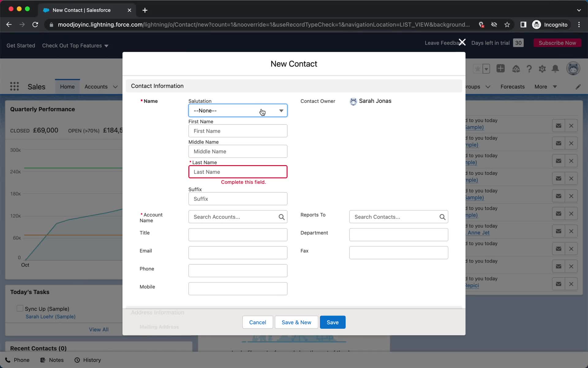Open the Salutation dropdown
The image size is (588, 368).
tap(238, 111)
